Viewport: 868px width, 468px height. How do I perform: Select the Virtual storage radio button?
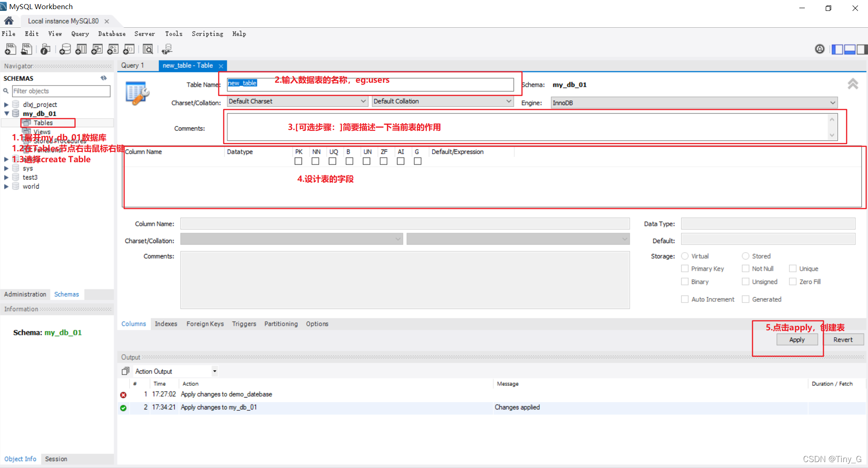click(685, 256)
